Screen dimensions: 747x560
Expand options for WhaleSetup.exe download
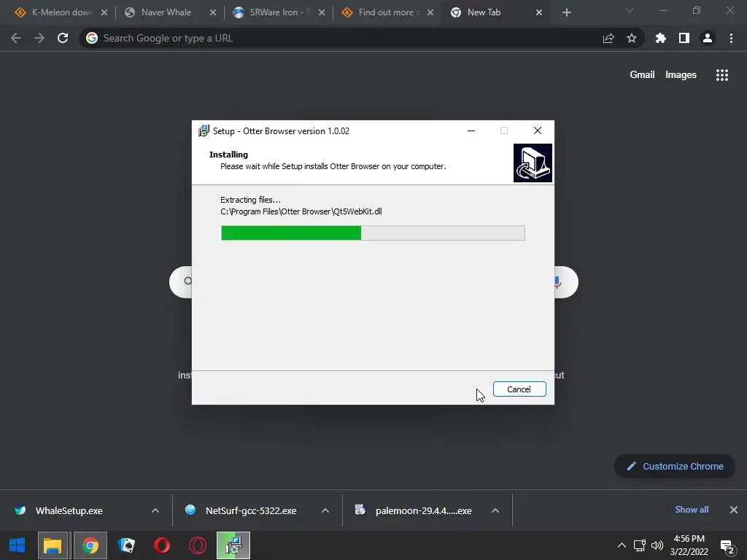[155, 510]
